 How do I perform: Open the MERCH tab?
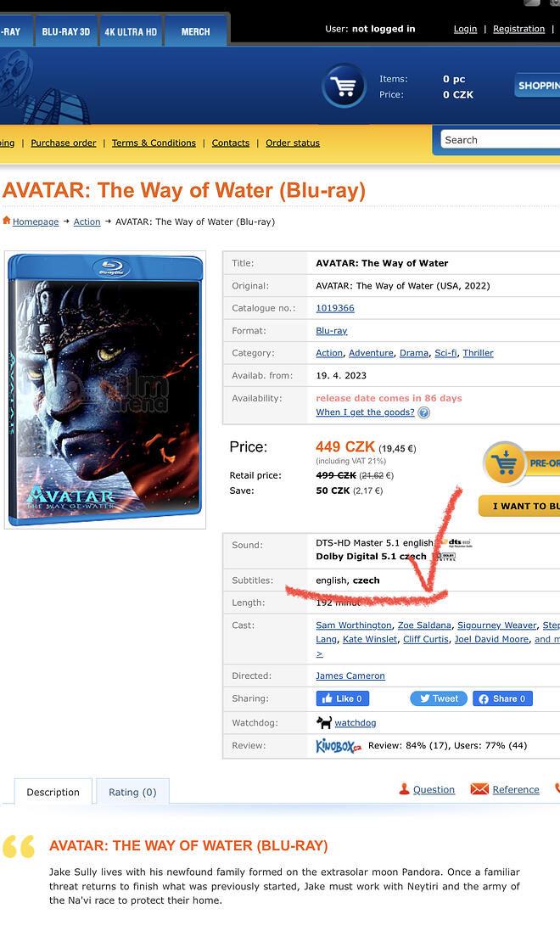[x=196, y=31]
